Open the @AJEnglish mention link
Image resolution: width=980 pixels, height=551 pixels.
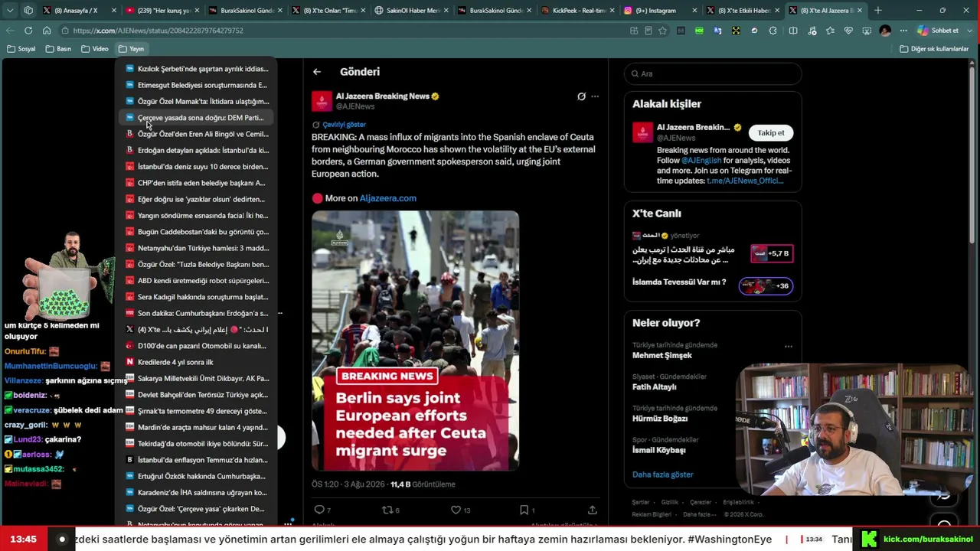coord(701,161)
